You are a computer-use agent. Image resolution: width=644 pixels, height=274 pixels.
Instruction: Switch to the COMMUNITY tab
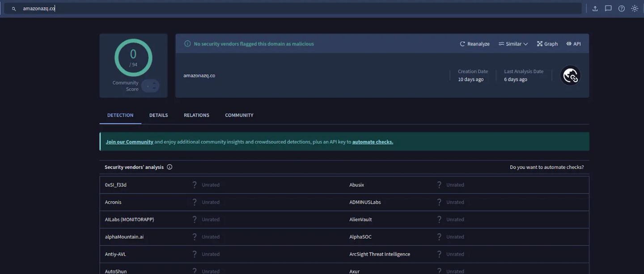pyautogui.click(x=239, y=115)
